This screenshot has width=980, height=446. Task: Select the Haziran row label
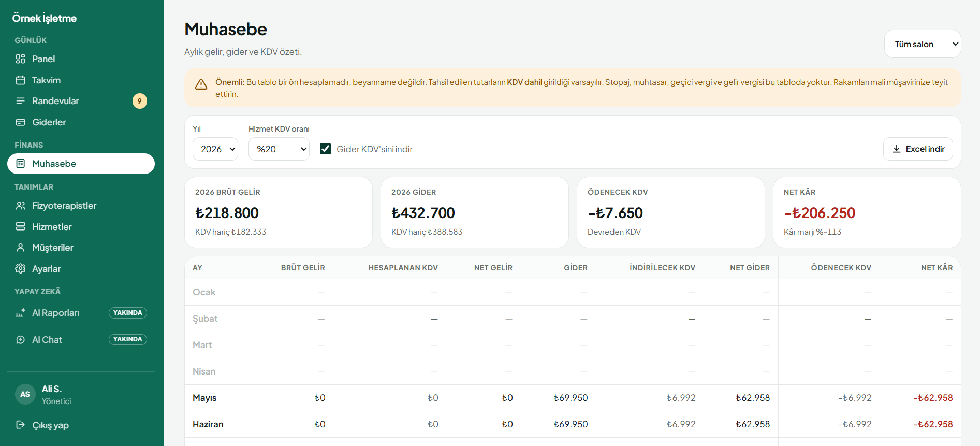pos(208,424)
